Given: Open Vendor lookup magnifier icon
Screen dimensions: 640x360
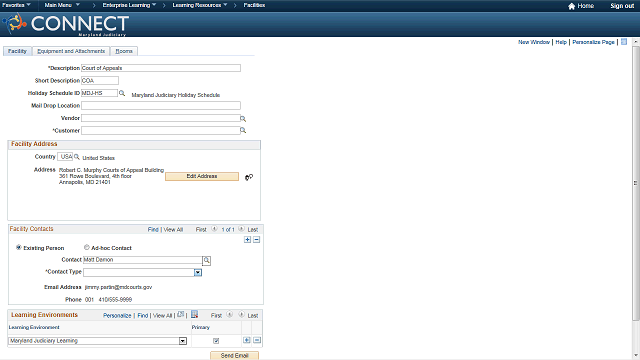Looking at the screenshot, I should (243, 118).
